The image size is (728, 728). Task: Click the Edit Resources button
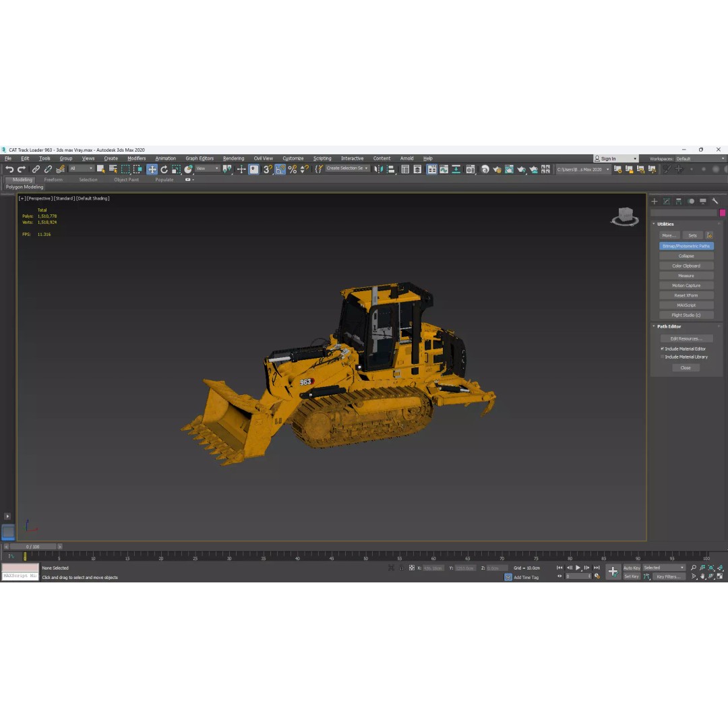click(686, 339)
